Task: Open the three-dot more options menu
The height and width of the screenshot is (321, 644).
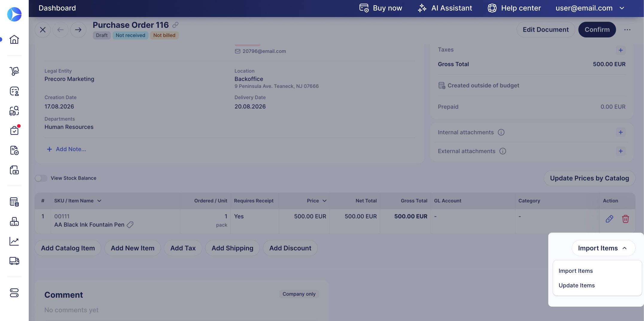Action: (x=627, y=30)
